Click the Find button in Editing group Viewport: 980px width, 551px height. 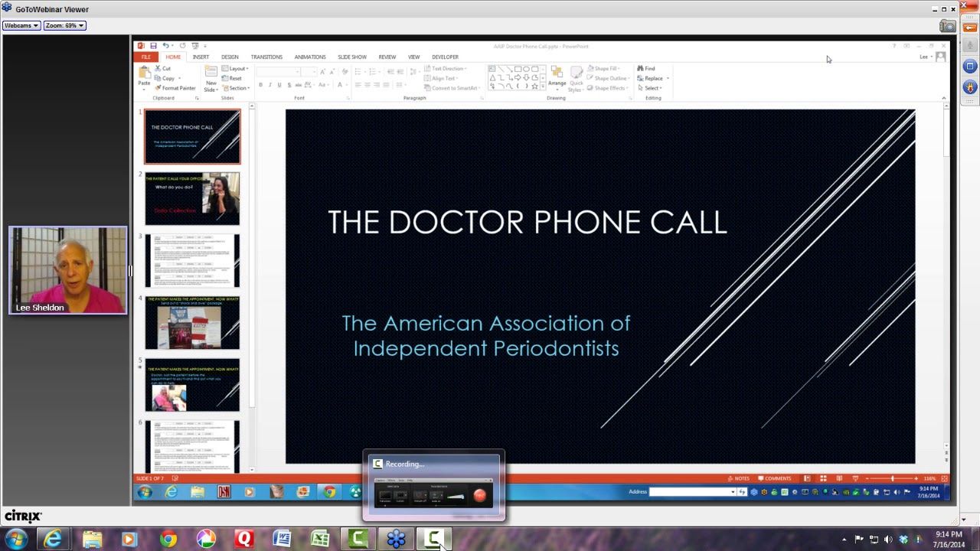click(x=646, y=69)
